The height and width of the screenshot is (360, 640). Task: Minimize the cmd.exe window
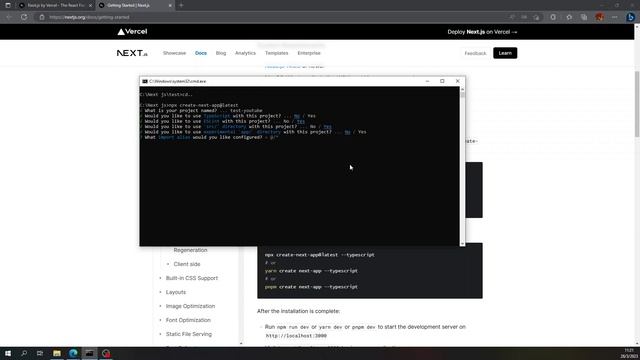pyautogui.click(x=427, y=81)
